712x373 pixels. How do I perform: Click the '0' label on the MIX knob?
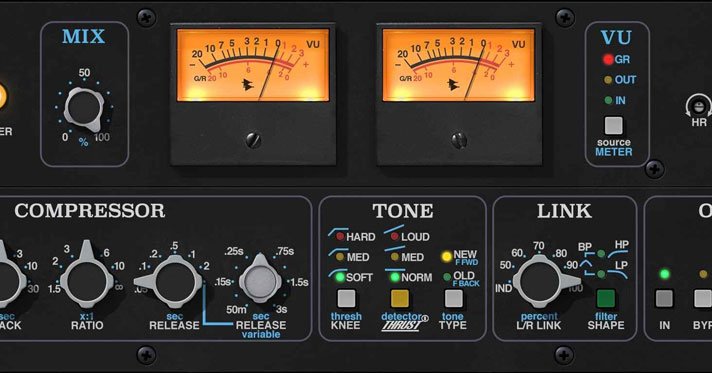pyautogui.click(x=65, y=137)
